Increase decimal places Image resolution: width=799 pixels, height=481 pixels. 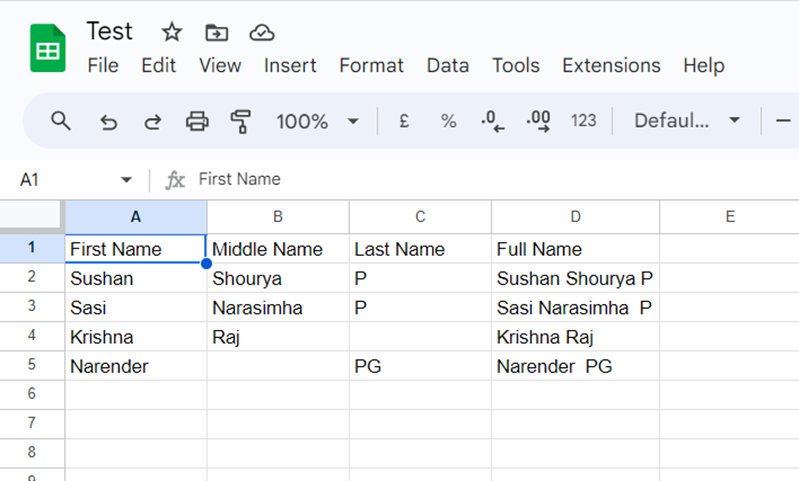click(x=538, y=122)
